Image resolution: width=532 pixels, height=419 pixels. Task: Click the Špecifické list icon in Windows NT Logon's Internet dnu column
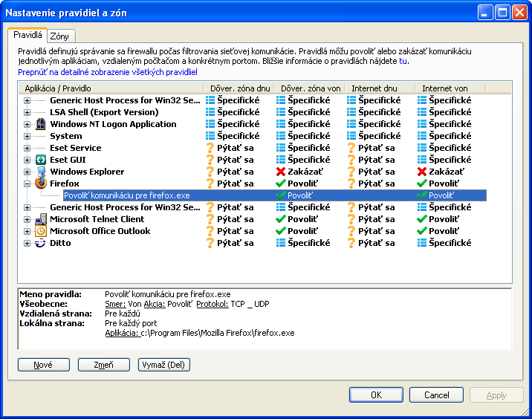click(351, 124)
